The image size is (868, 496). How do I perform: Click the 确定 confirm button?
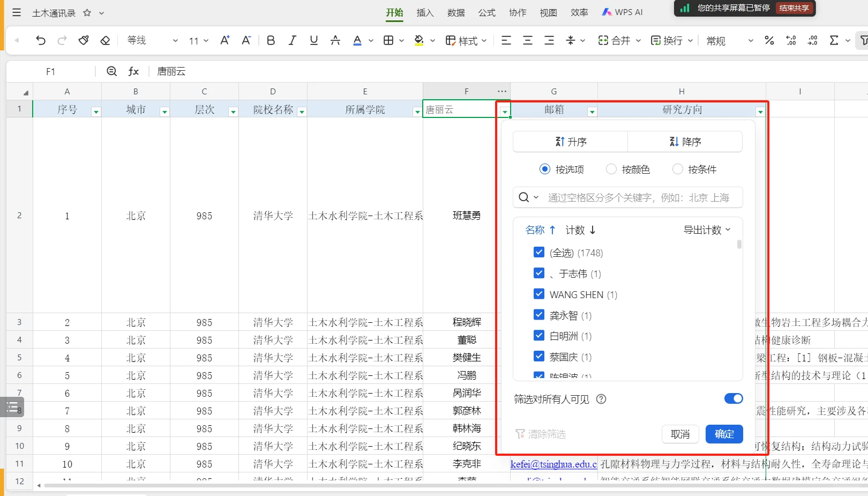pos(724,434)
